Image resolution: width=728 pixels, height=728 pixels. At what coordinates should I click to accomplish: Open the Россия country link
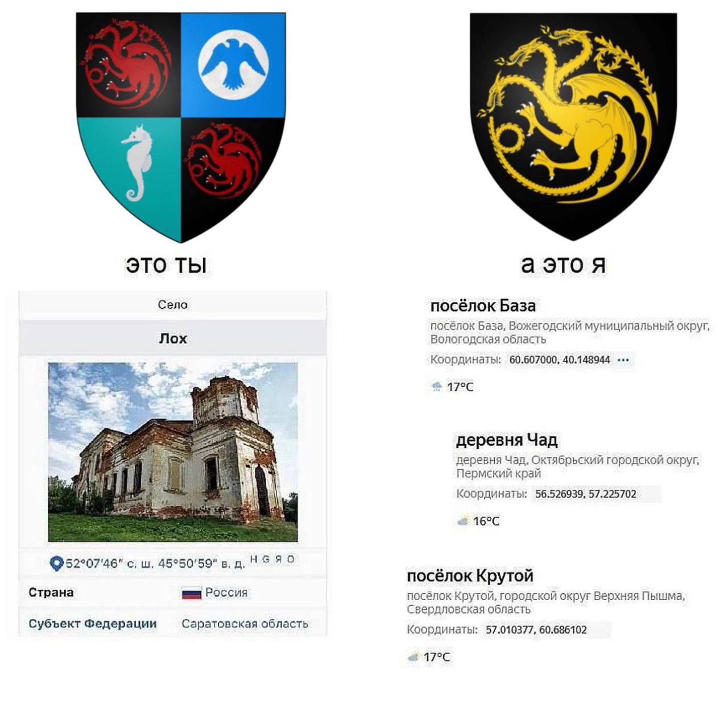point(226,592)
